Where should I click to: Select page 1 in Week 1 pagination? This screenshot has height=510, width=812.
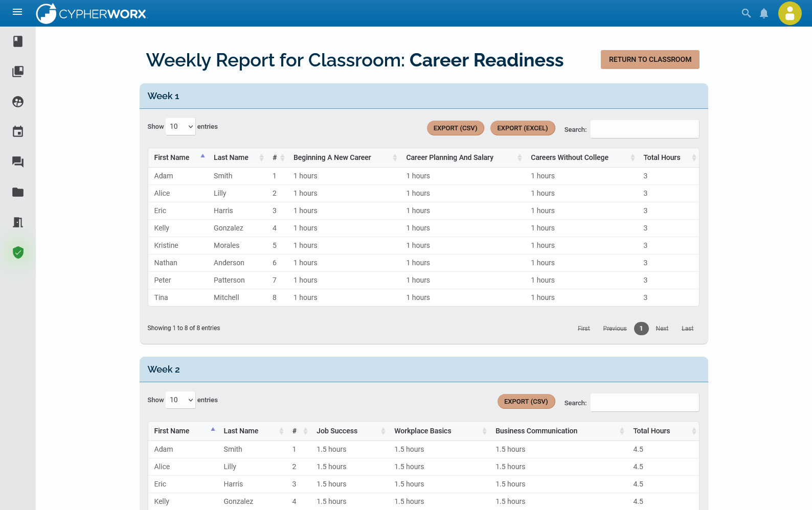tap(641, 329)
